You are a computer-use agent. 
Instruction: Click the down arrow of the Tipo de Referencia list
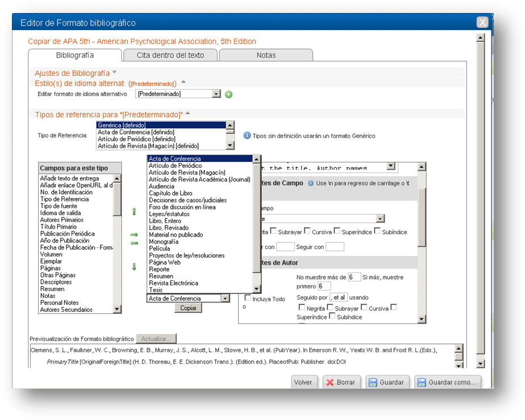pos(230,145)
